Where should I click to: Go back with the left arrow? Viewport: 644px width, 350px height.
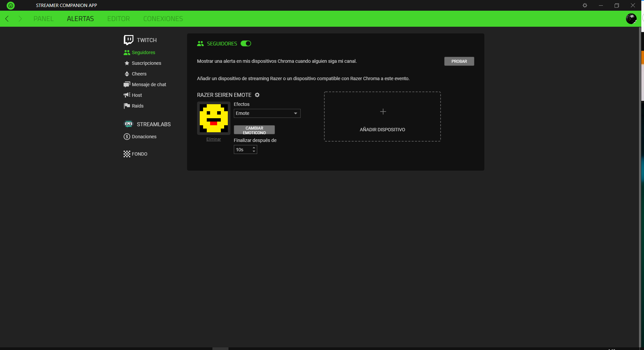7,19
